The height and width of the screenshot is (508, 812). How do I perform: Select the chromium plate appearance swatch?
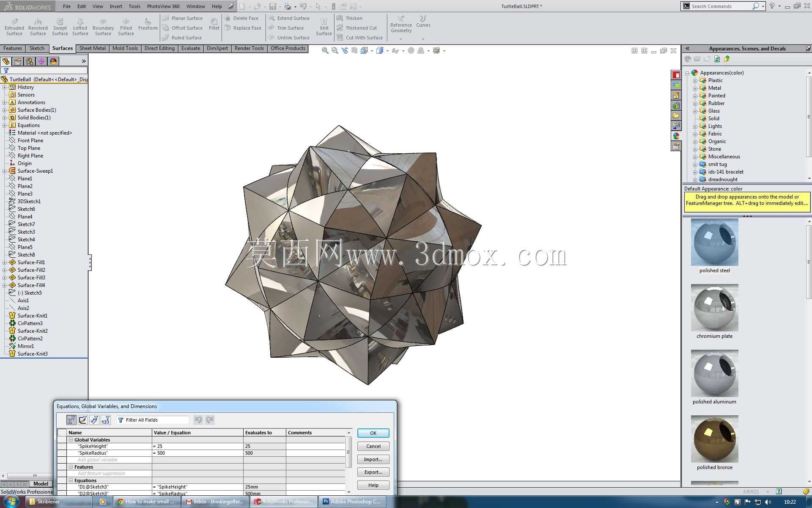pyautogui.click(x=715, y=308)
